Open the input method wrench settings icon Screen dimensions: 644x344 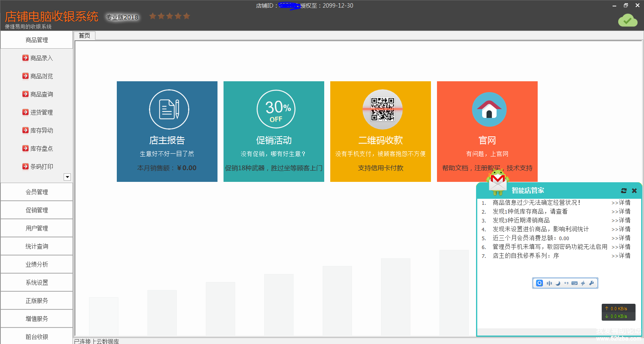tap(592, 283)
